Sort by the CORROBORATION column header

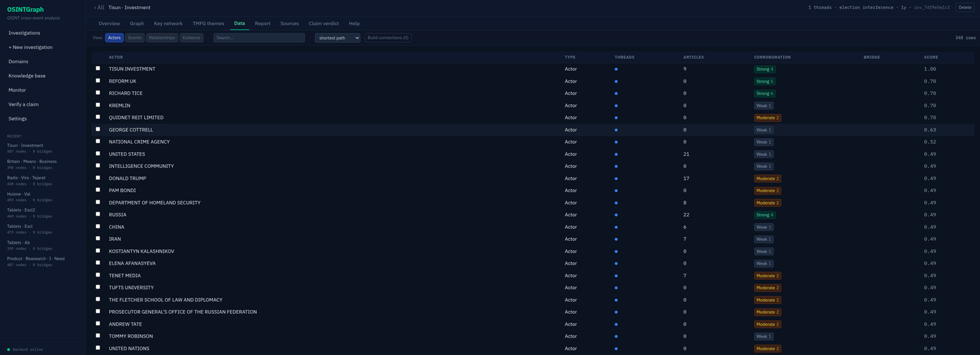point(772,57)
